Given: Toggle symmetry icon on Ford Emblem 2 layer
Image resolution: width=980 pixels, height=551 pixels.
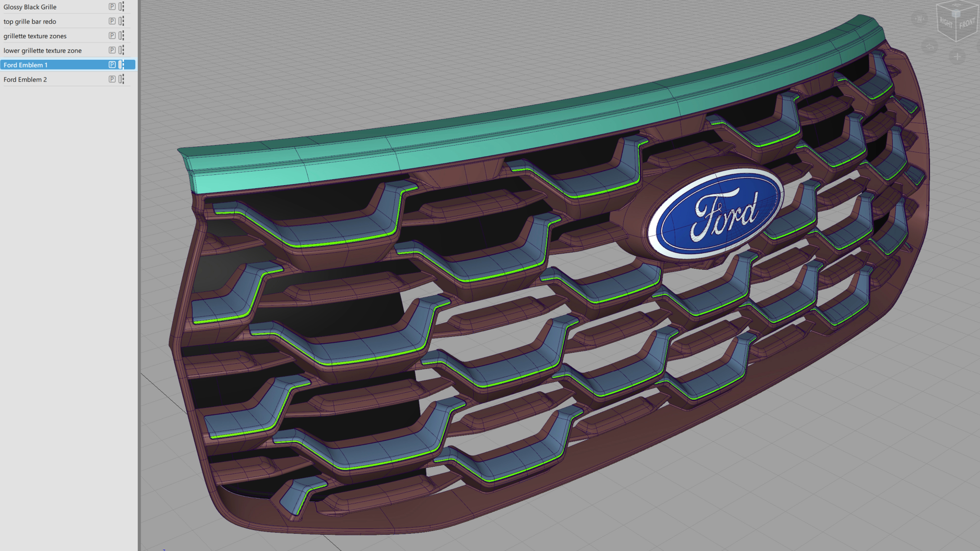Looking at the screenshot, I should click(x=122, y=79).
